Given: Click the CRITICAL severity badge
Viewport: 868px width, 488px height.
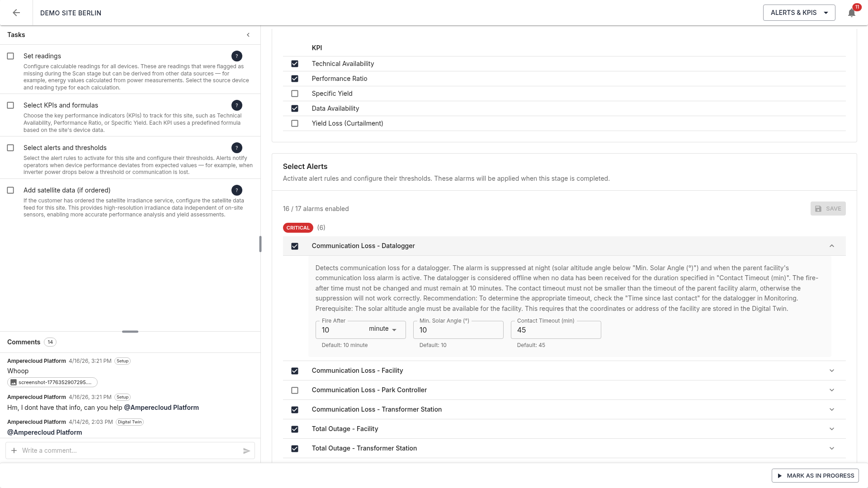Looking at the screenshot, I should coord(298,228).
